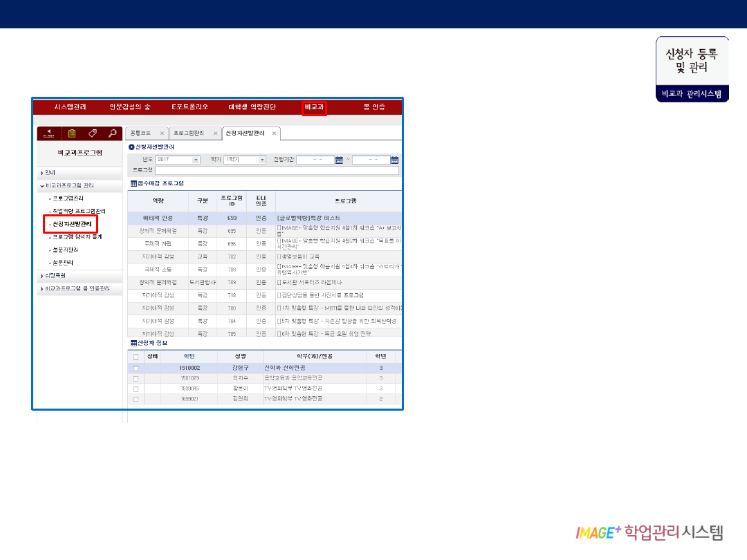Open the 비교과 top menu

pyautogui.click(x=315, y=107)
